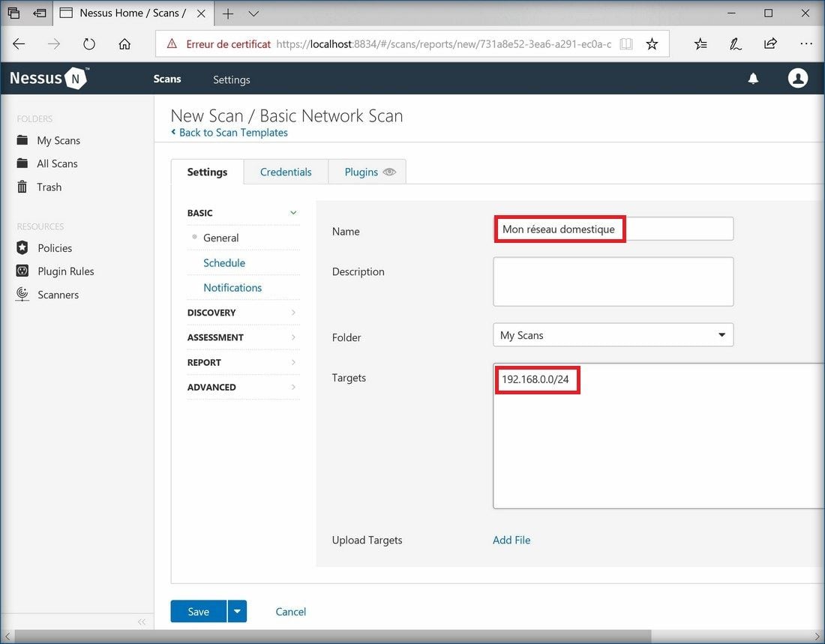
Task: Click the notifications bell icon
Action: (753, 79)
